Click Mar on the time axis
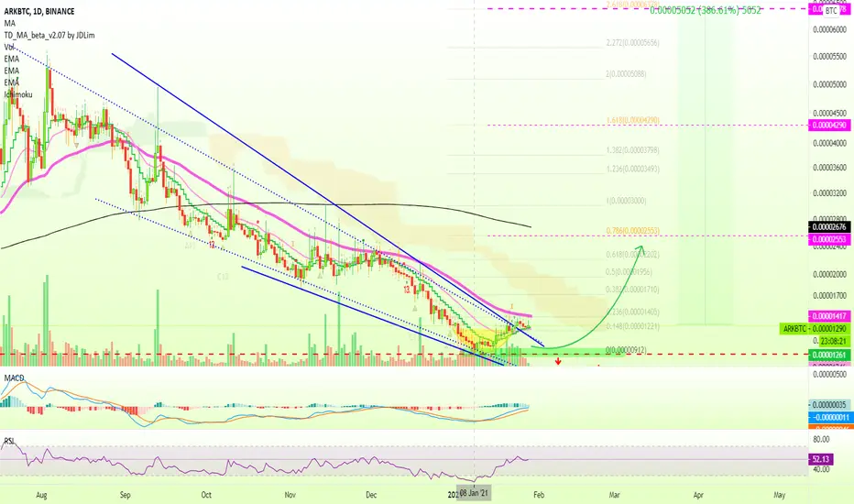This screenshot has width=854, height=504. (614, 495)
